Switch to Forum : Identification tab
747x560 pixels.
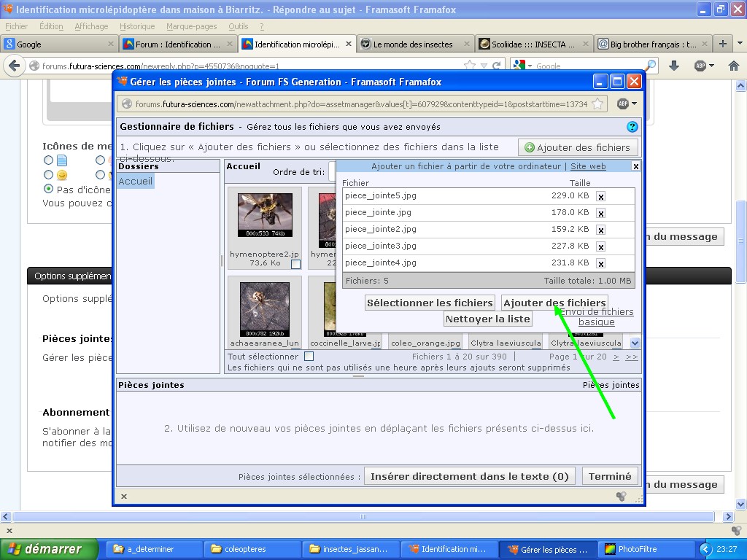click(x=178, y=44)
